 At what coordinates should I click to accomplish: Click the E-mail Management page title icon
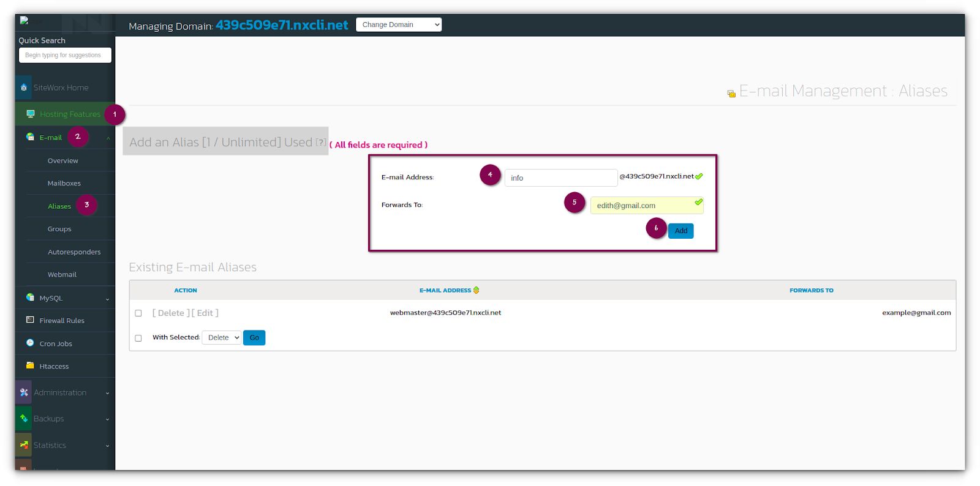[731, 94]
